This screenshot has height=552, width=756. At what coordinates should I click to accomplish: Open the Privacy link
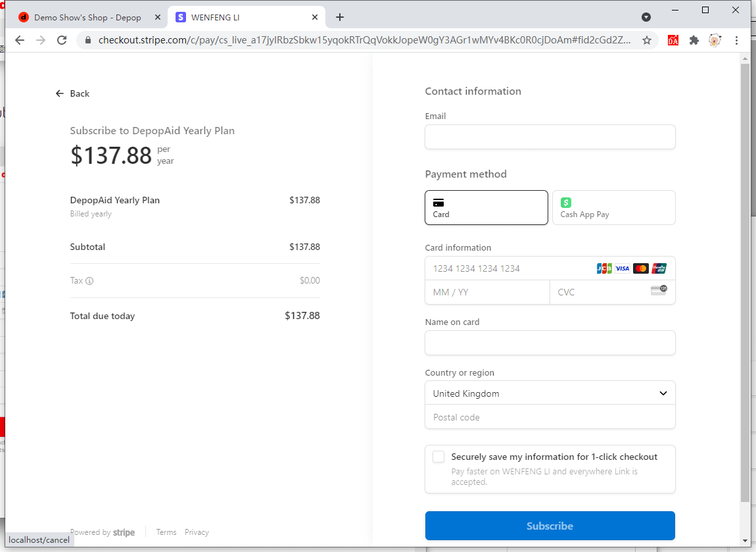[197, 532]
